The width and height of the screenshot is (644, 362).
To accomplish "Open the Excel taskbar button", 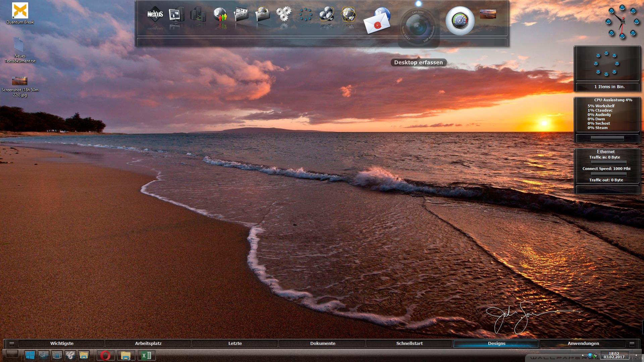I will coord(146,355).
